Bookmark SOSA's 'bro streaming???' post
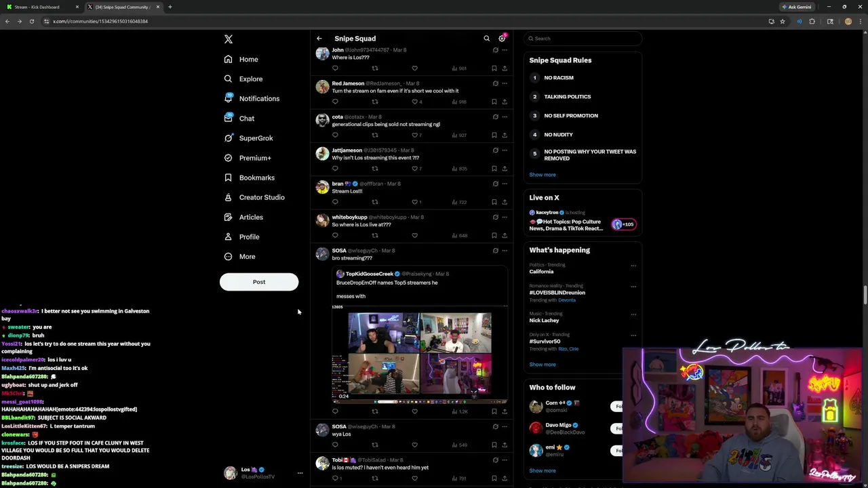Image resolution: width=868 pixels, height=488 pixels. pos(494,411)
